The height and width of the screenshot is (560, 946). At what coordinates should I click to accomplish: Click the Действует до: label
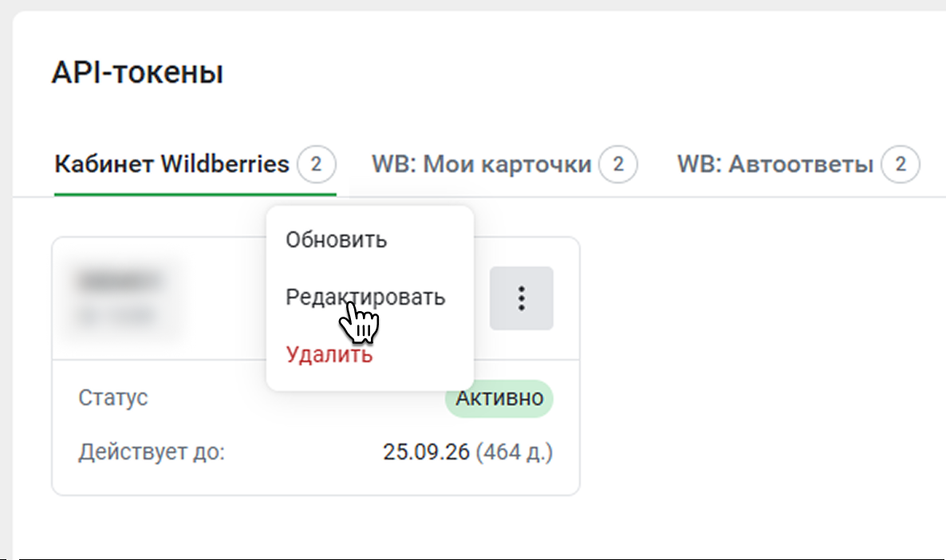(152, 453)
